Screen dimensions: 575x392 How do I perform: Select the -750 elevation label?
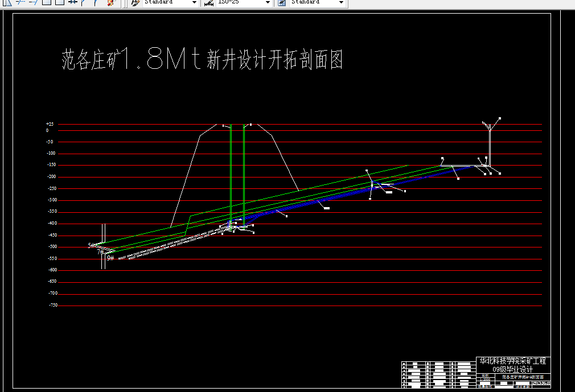(x=53, y=305)
